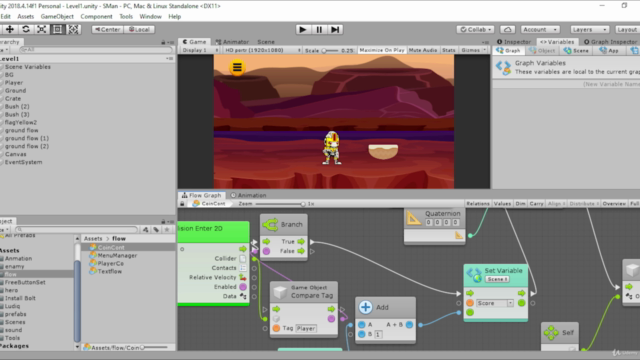The height and width of the screenshot is (360, 640).
Task: Toggle Relations in Flow Graph toolbar
Action: (x=478, y=203)
